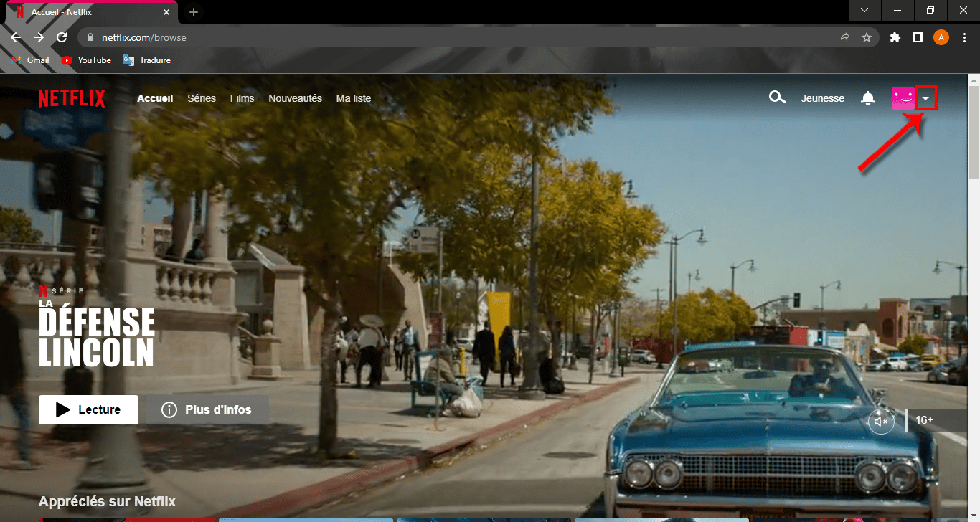Viewport: 980px width, 522px height.
Task: Click the pink profile avatar
Action: coord(903,98)
